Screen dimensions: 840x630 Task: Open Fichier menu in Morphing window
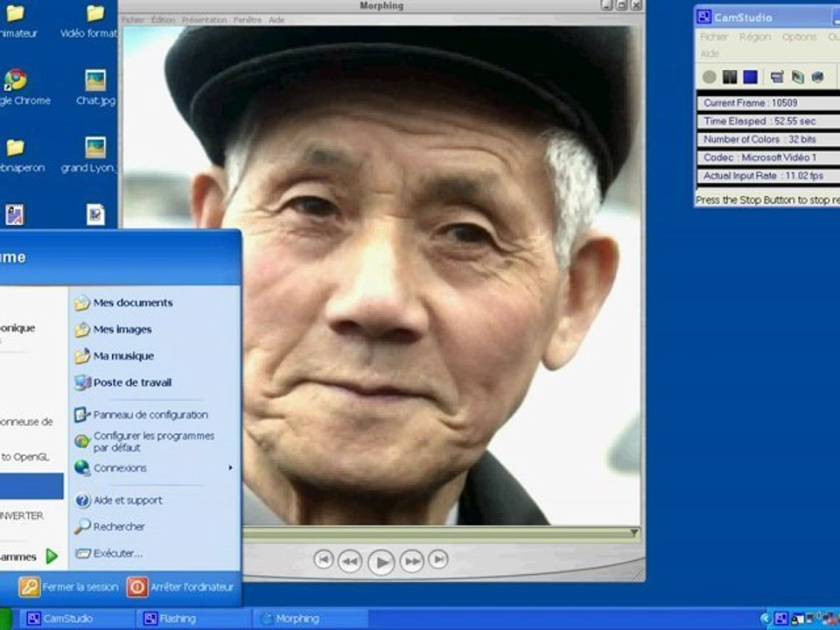coord(133,20)
